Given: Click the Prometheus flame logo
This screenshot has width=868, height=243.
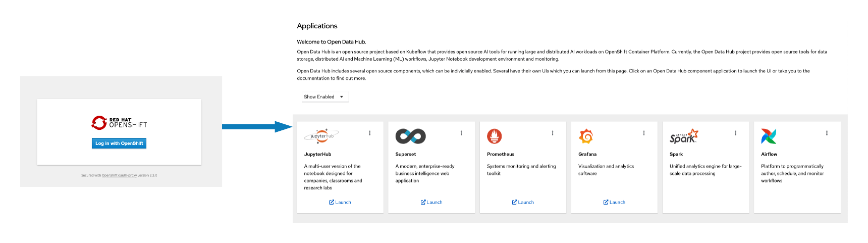Looking at the screenshot, I should 494,136.
